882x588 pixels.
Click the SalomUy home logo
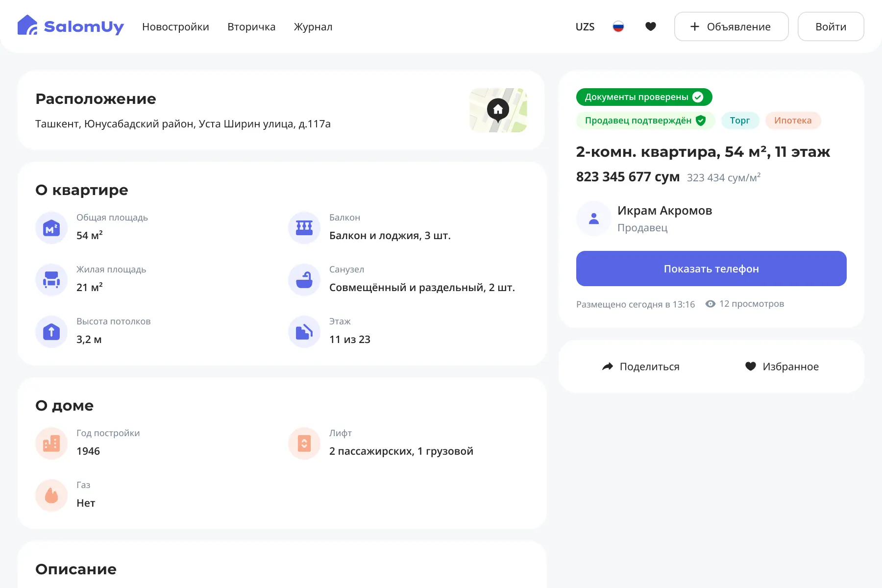tap(71, 26)
